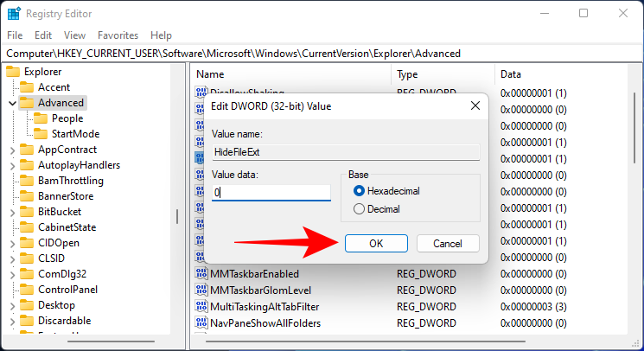Expand the AutoplayHandlers tree node
644x351 pixels.
point(12,166)
